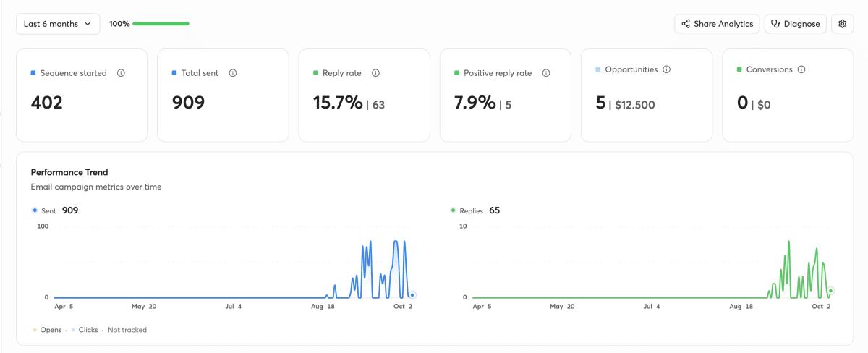Open analytics settings gear icon
The height and width of the screenshot is (353, 868).
(842, 24)
